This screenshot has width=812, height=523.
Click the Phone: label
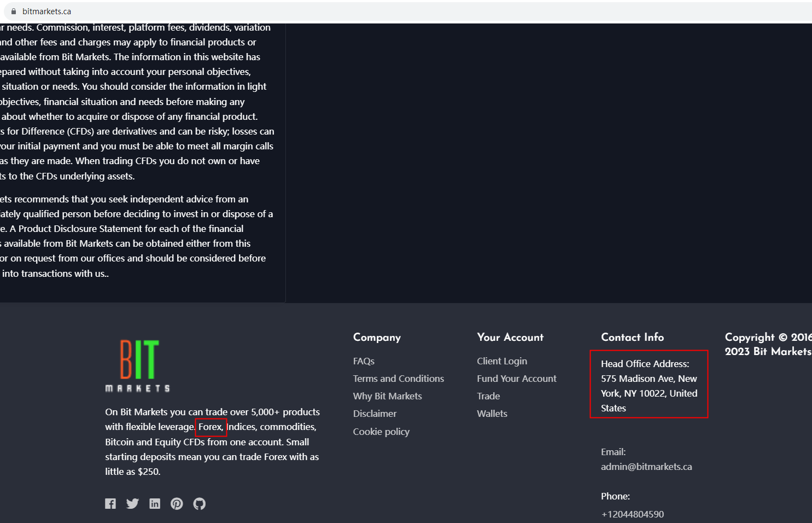coord(616,496)
